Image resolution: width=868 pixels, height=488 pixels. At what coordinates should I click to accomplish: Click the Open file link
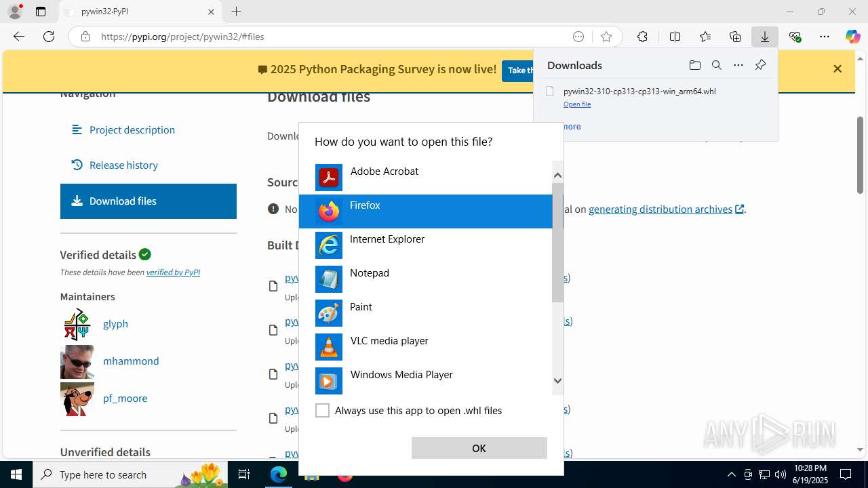(577, 104)
